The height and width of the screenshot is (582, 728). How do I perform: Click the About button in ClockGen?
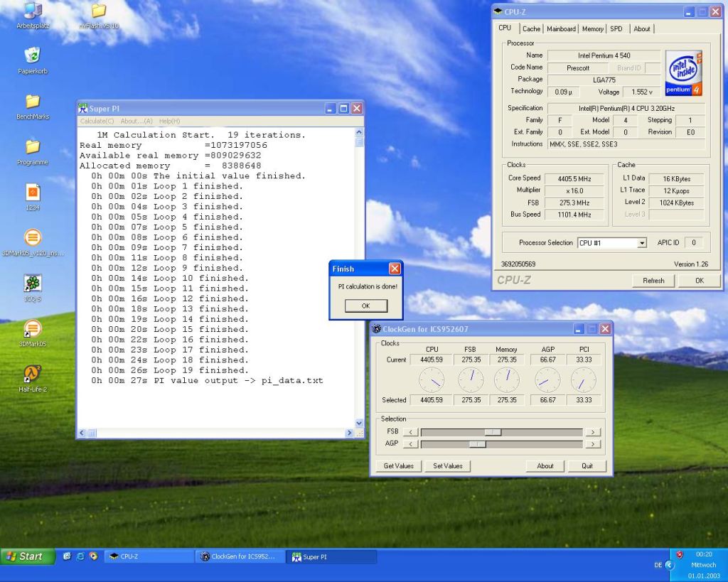pyautogui.click(x=545, y=465)
